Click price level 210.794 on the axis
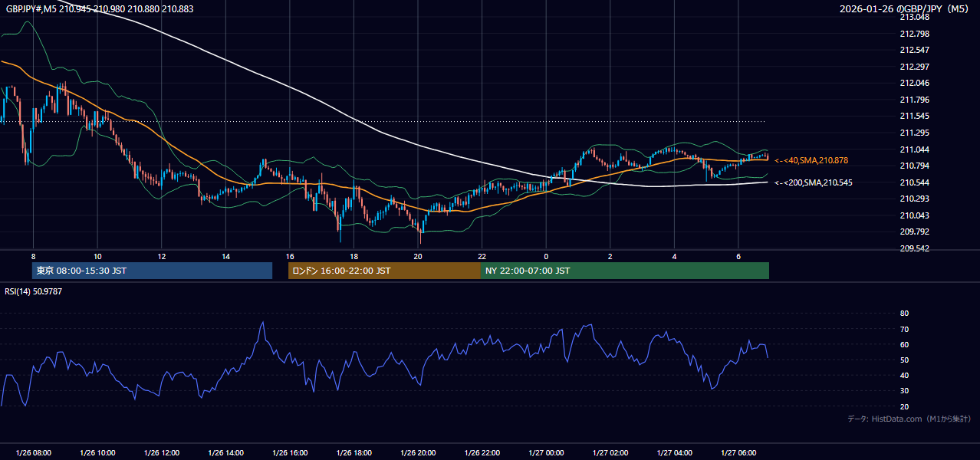The width and height of the screenshot is (980, 460). pyautogui.click(x=914, y=166)
